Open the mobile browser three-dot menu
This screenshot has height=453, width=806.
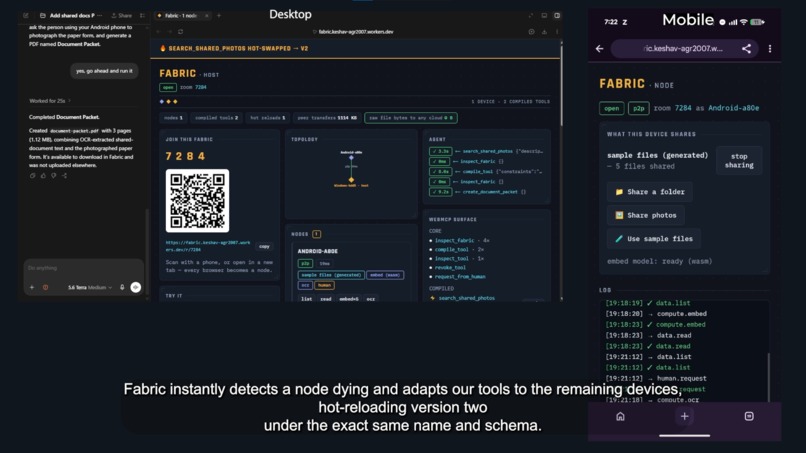pos(770,49)
